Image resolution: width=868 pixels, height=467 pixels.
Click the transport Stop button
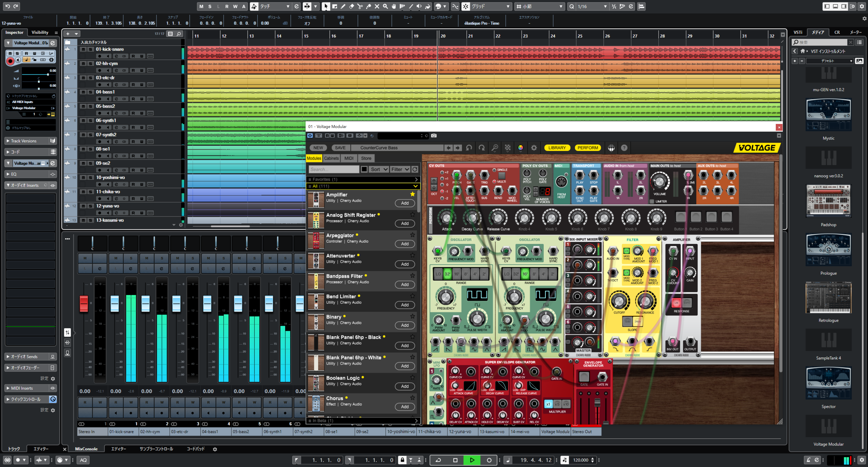click(x=455, y=460)
